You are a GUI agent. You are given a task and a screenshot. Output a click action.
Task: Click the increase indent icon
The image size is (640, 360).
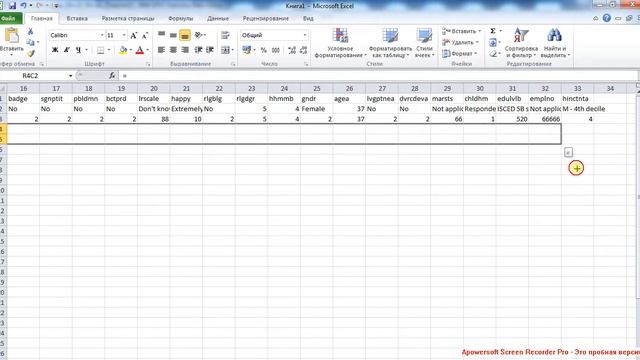[210, 50]
